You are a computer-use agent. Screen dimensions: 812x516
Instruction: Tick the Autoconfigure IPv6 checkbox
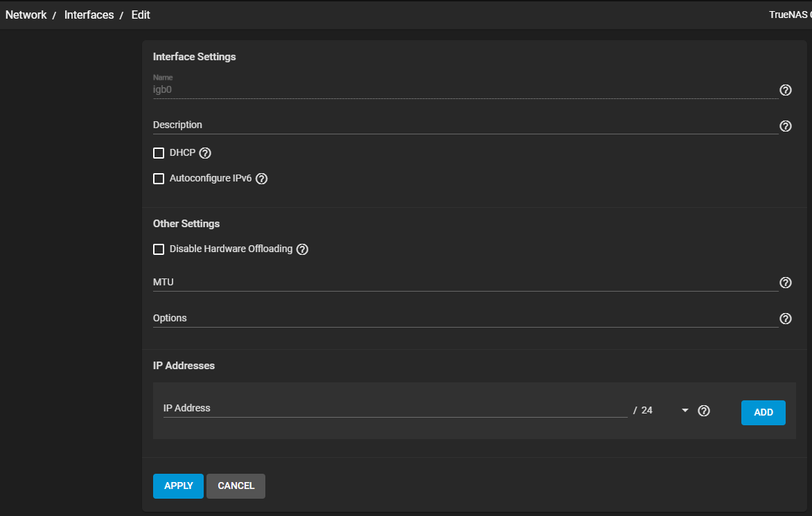pyautogui.click(x=159, y=179)
